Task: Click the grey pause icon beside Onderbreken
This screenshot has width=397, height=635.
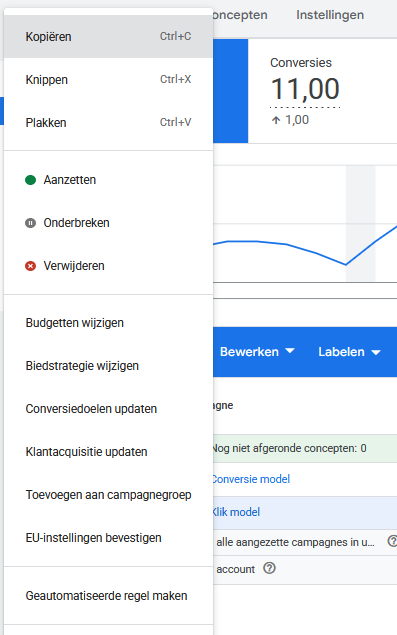Action: pos(30,223)
